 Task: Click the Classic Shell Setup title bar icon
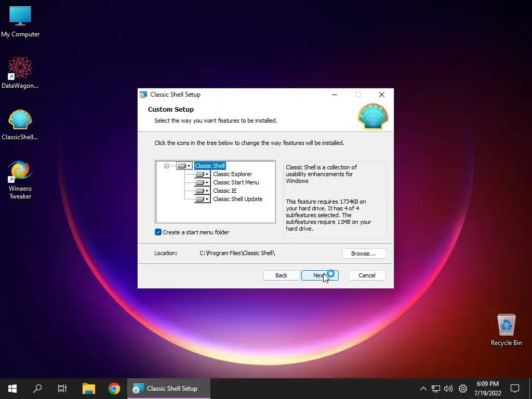[143, 95]
